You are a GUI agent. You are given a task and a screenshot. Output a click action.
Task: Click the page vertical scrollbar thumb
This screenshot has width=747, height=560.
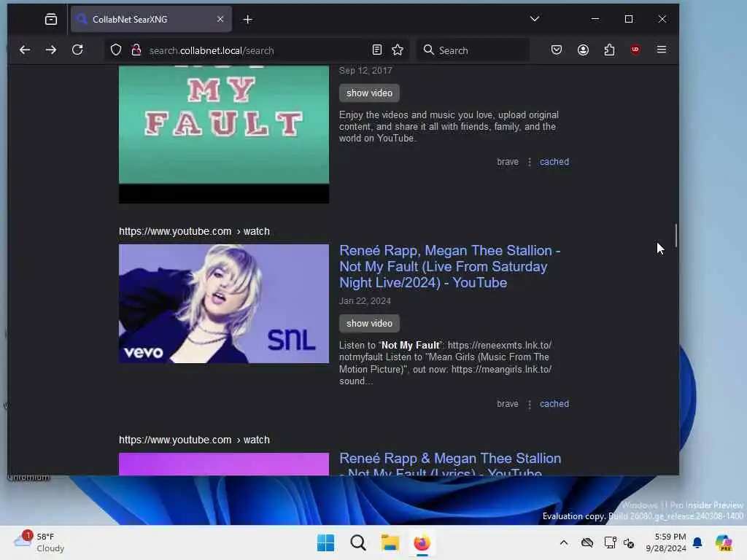(x=676, y=236)
